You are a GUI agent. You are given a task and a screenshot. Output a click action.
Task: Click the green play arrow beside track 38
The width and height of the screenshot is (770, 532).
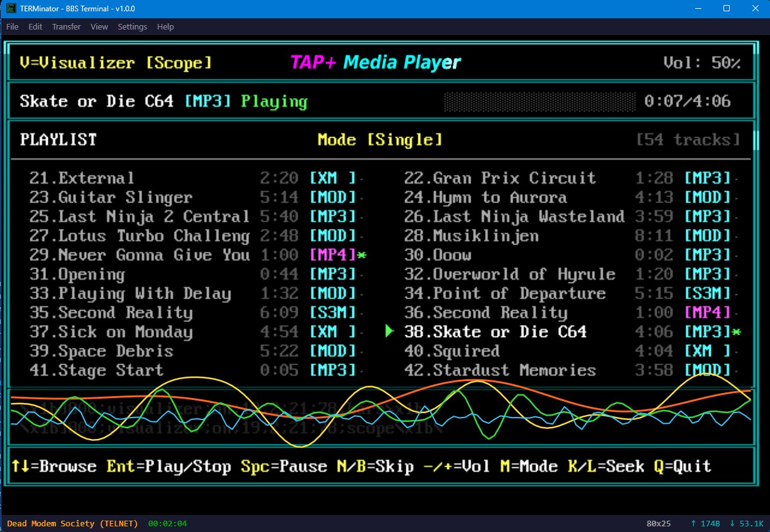click(390, 332)
